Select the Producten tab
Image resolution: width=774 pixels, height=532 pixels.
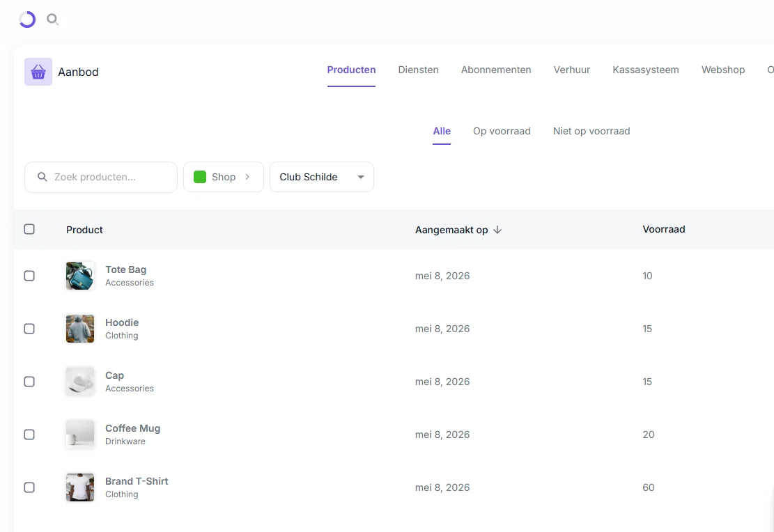pyautogui.click(x=351, y=70)
